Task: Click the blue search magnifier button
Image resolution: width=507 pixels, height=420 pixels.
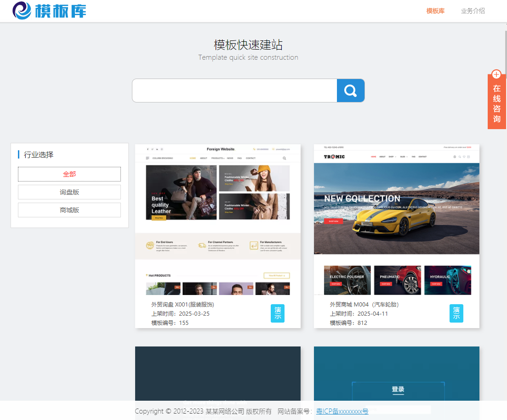Action: click(x=351, y=91)
